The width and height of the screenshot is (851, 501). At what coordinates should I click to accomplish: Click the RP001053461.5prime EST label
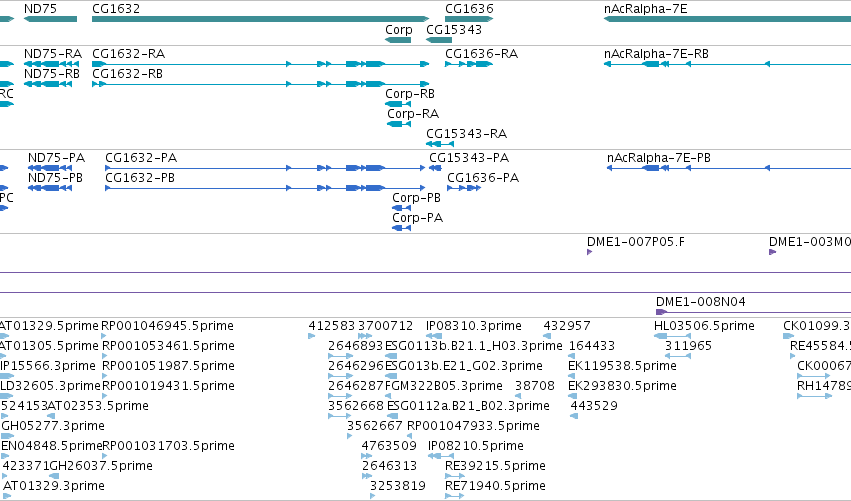(x=168, y=346)
